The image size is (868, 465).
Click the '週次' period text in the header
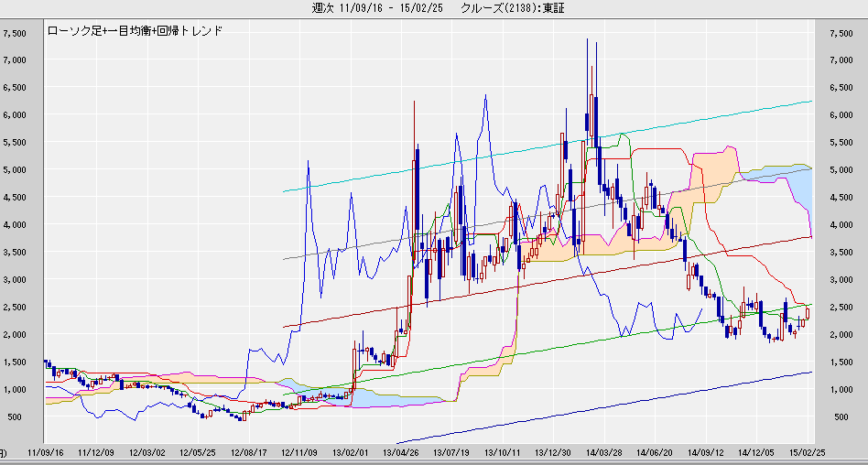pyautogui.click(x=321, y=7)
